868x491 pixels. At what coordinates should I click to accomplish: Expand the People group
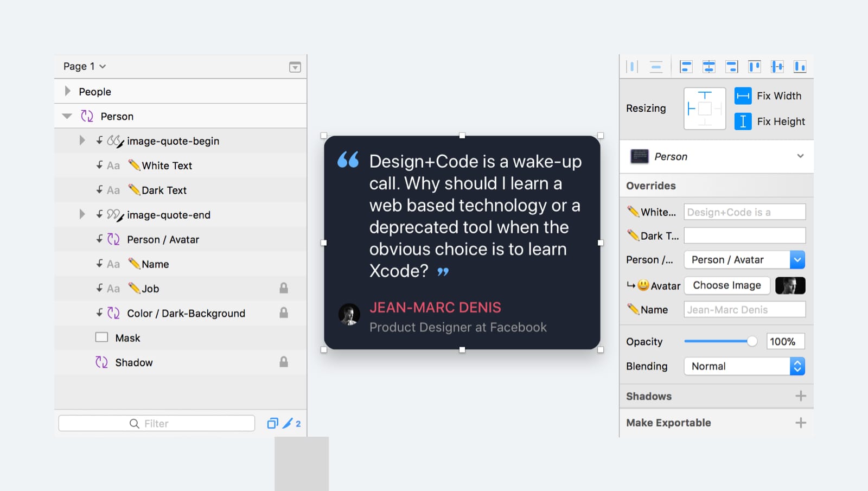click(x=67, y=91)
